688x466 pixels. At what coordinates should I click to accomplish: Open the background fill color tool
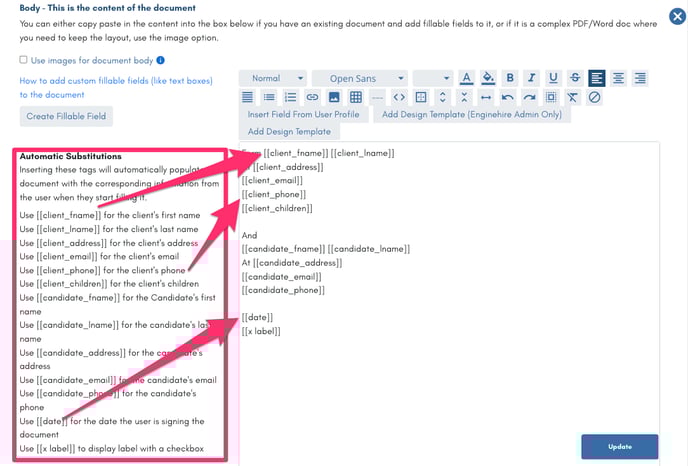(488, 78)
